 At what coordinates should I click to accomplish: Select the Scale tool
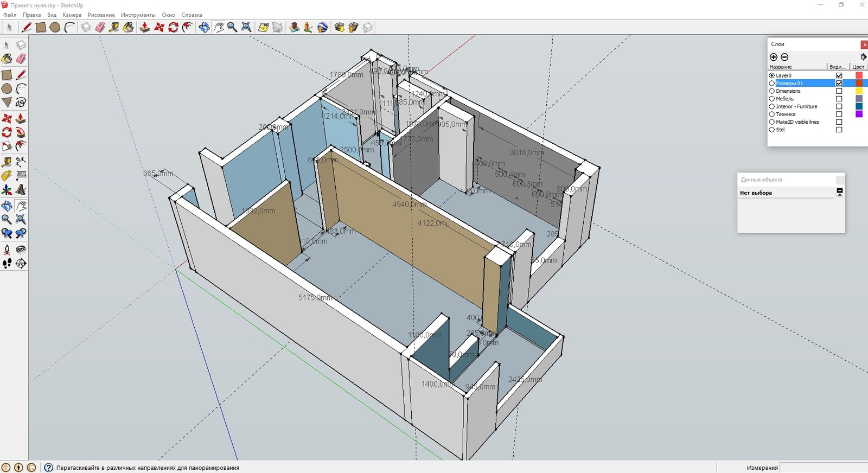(7, 146)
